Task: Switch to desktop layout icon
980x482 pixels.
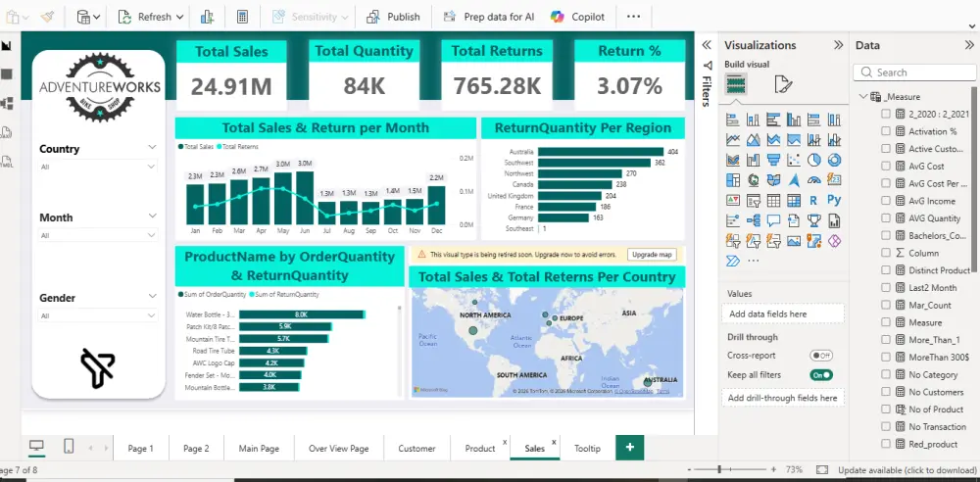Action: pyautogui.click(x=37, y=446)
